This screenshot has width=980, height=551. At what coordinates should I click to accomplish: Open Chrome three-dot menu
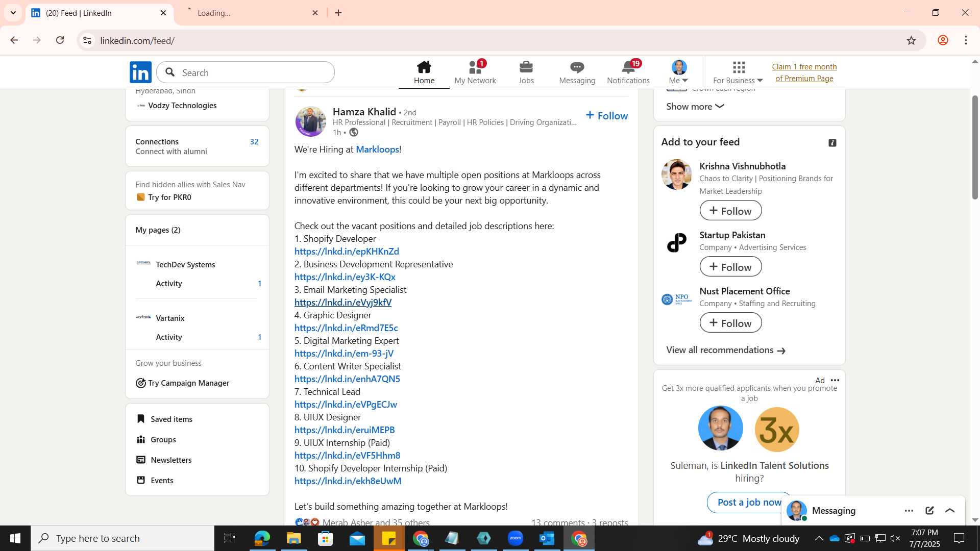point(966,40)
